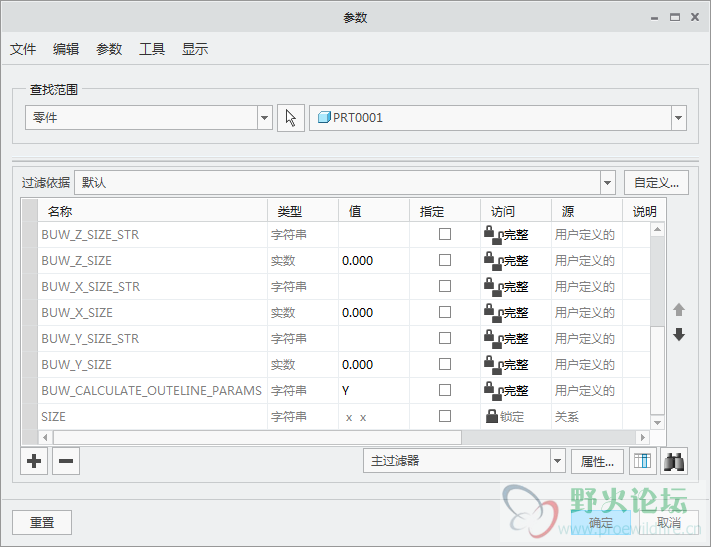The width and height of the screenshot is (711, 547).
Task: Click the 重置 button
Action: tap(42, 523)
